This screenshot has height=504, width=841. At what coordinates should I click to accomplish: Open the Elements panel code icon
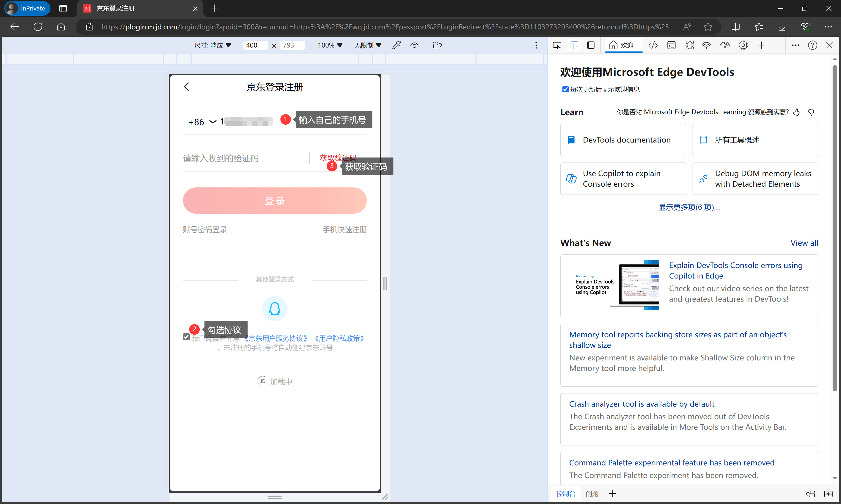653,45
